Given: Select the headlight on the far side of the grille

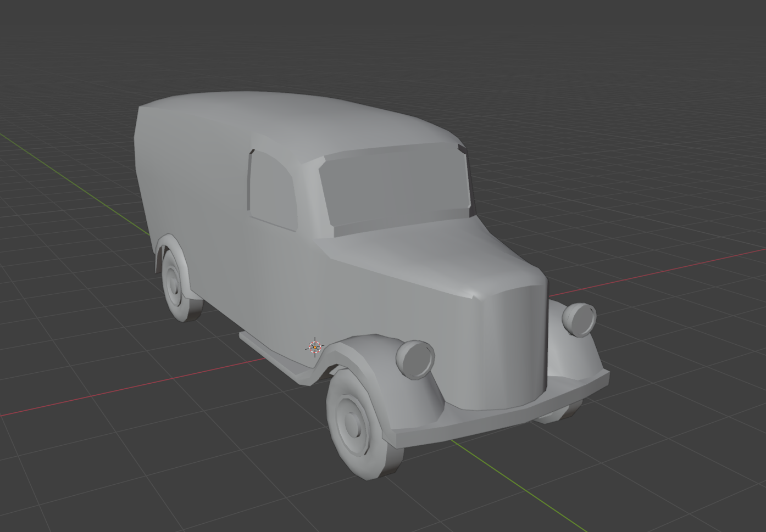Looking at the screenshot, I should click(x=579, y=319).
